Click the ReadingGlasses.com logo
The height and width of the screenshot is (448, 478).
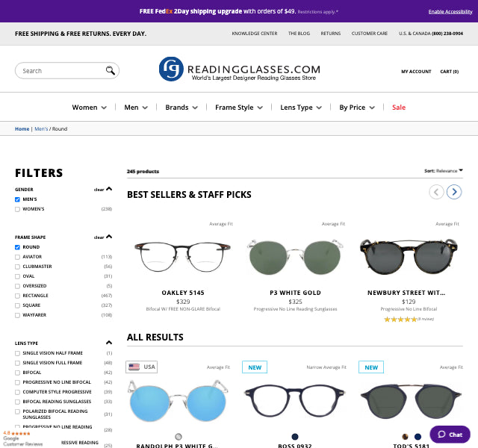click(240, 69)
